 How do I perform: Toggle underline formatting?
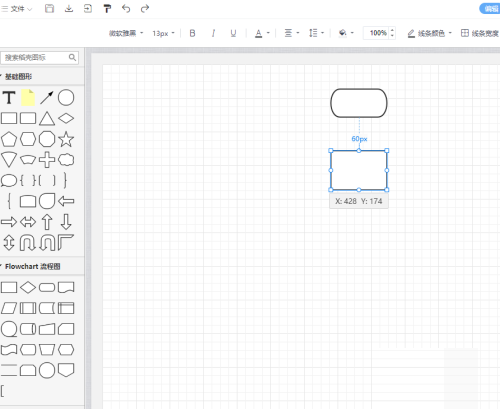(233, 33)
